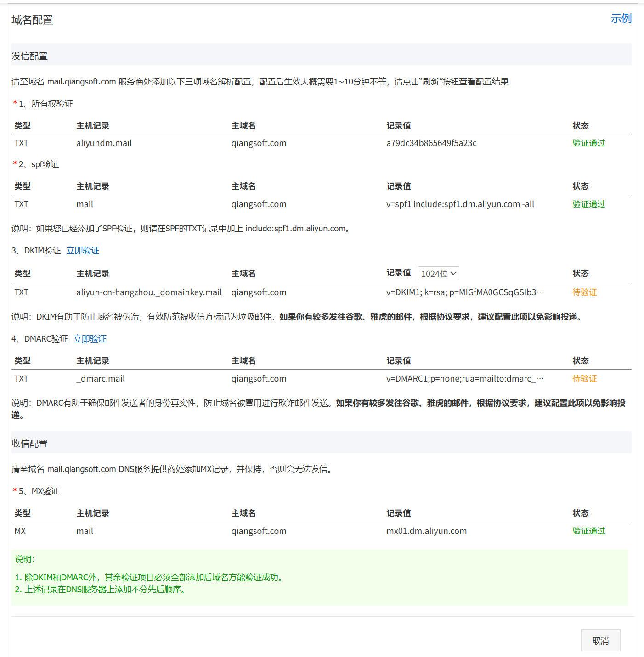Viewport: 644px width, 657px height.
Task: Select the mx01.dm.aliyun.com record value
Action: click(426, 531)
